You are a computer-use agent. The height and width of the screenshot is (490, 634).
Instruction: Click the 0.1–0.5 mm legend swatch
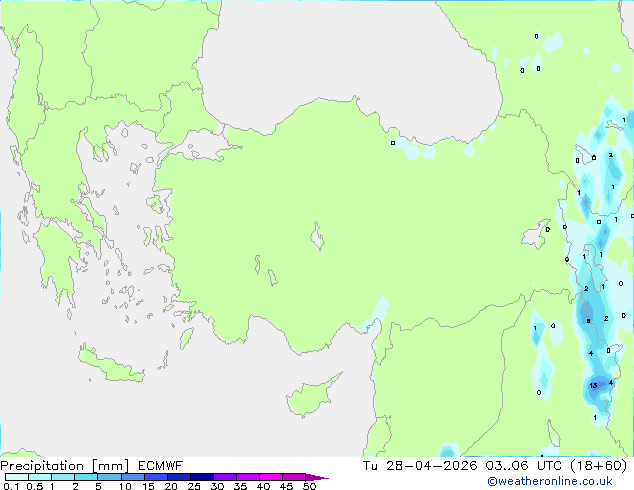pos(17,477)
